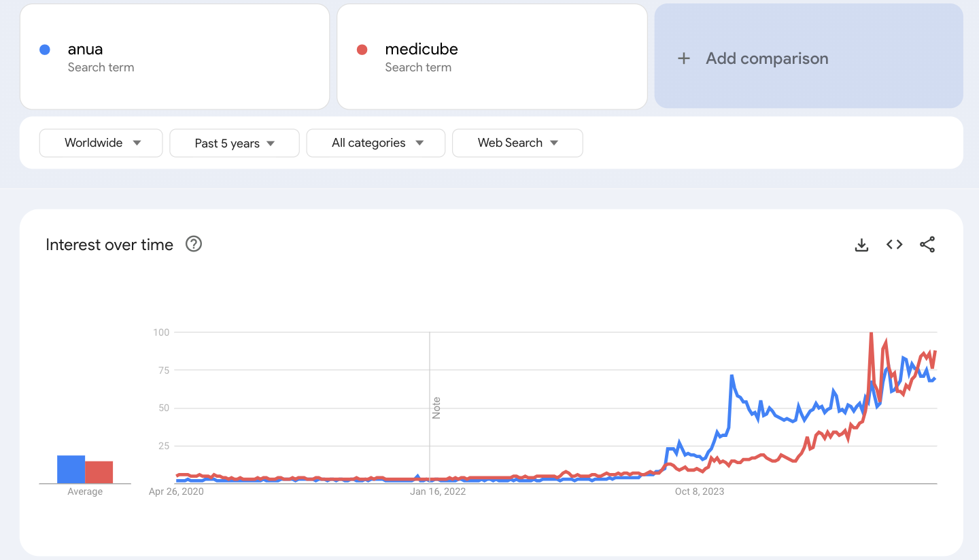Open the Web Search type dropdown

pos(517,143)
